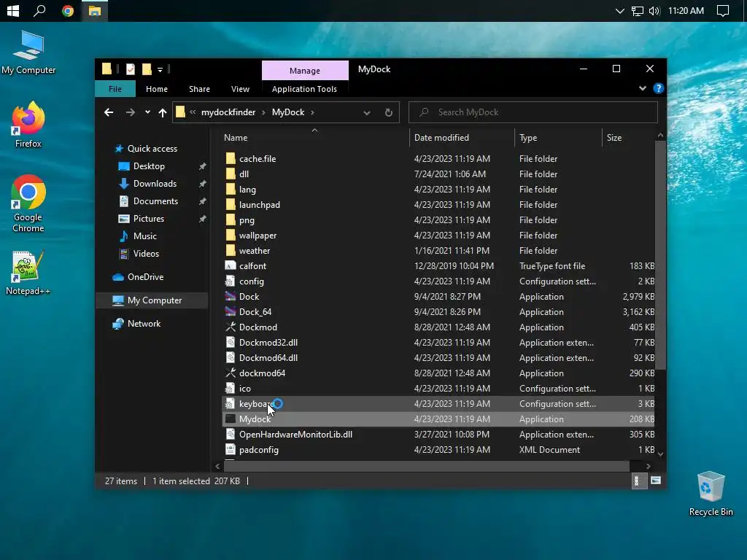The height and width of the screenshot is (560, 747).
Task: Go back in Explorer navigation
Action: click(x=109, y=112)
